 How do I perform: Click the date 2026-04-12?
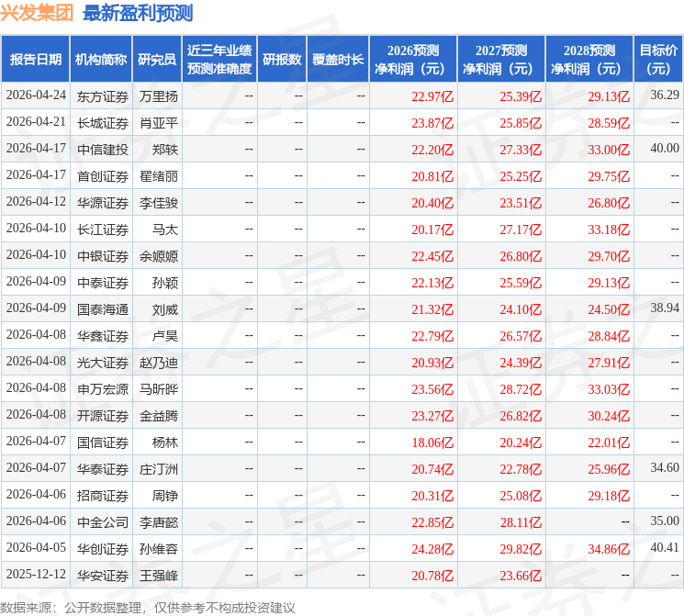(x=36, y=202)
